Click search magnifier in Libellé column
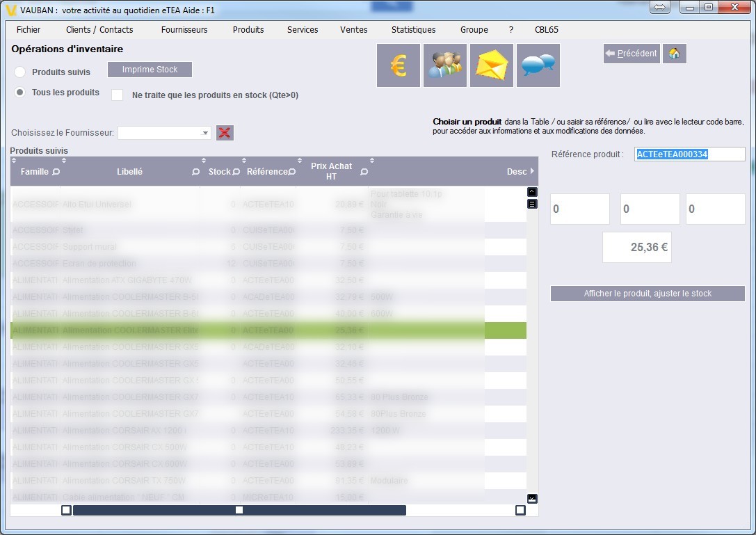Viewport: 756px width, 535px height. [195, 172]
